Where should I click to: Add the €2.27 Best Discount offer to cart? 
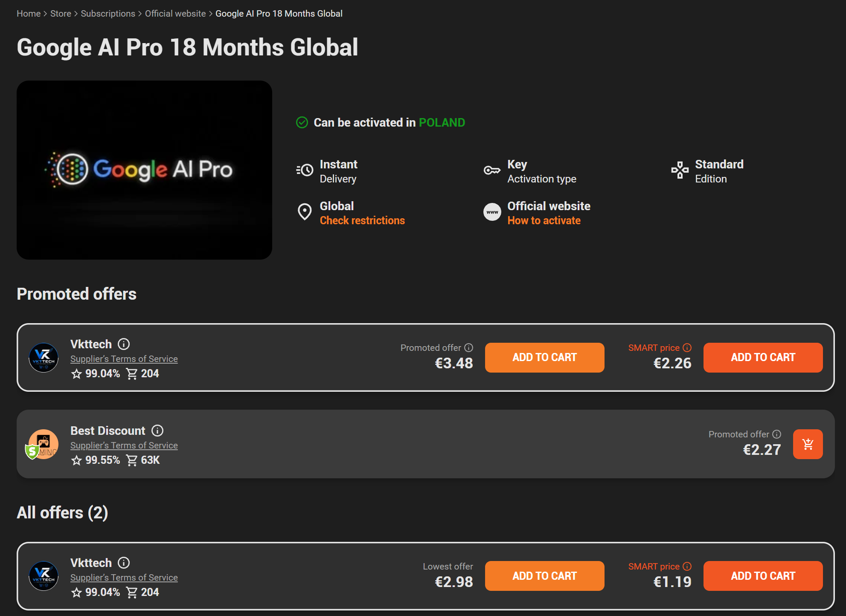pos(808,444)
